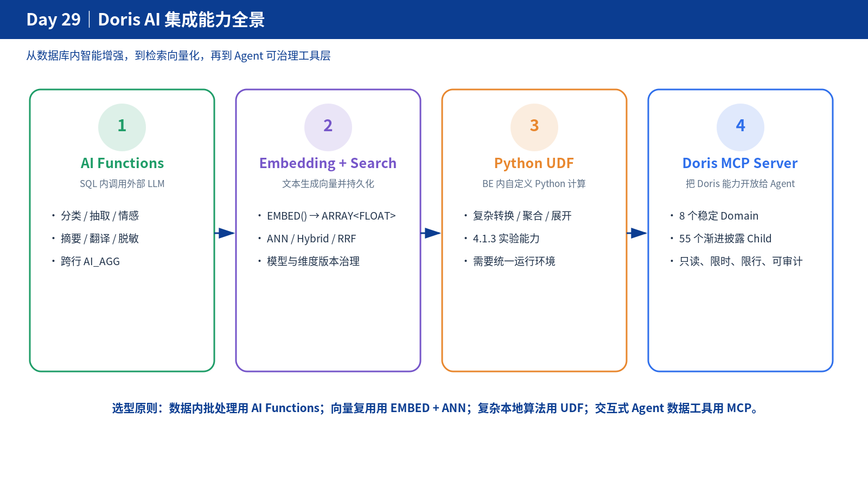Viewport: 868px width, 488px height.
Task: Click the orange number 3 circle badge
Action: point(534,127)
